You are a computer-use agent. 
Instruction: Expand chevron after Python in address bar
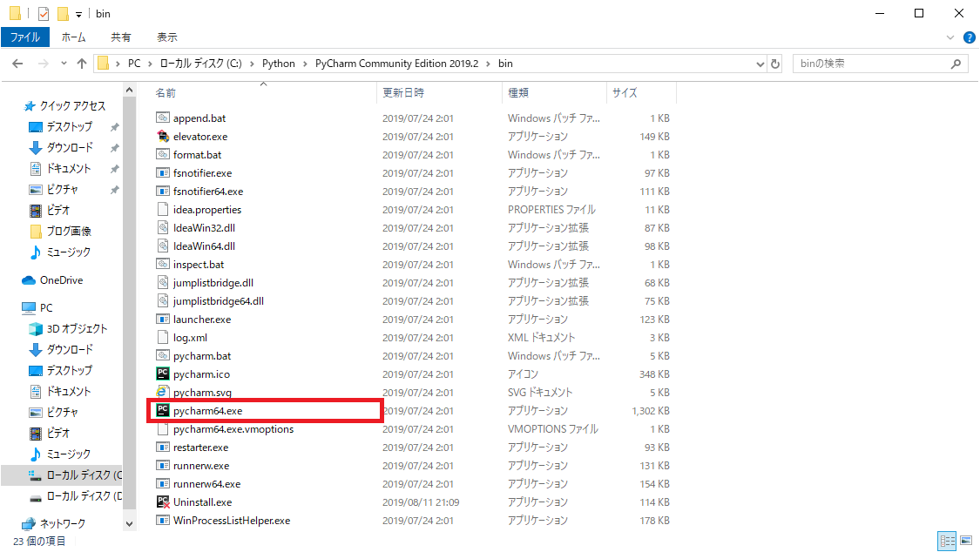[305, 64]
